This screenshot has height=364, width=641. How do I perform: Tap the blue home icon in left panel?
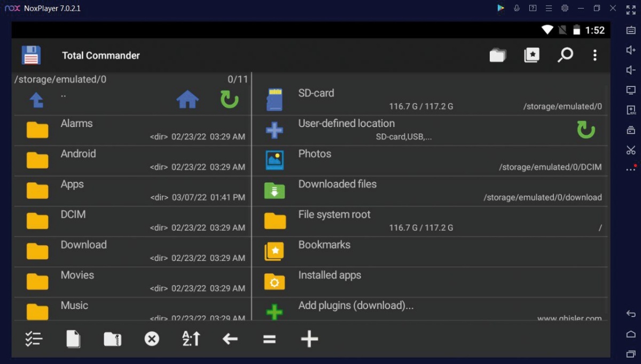point(187,99)
